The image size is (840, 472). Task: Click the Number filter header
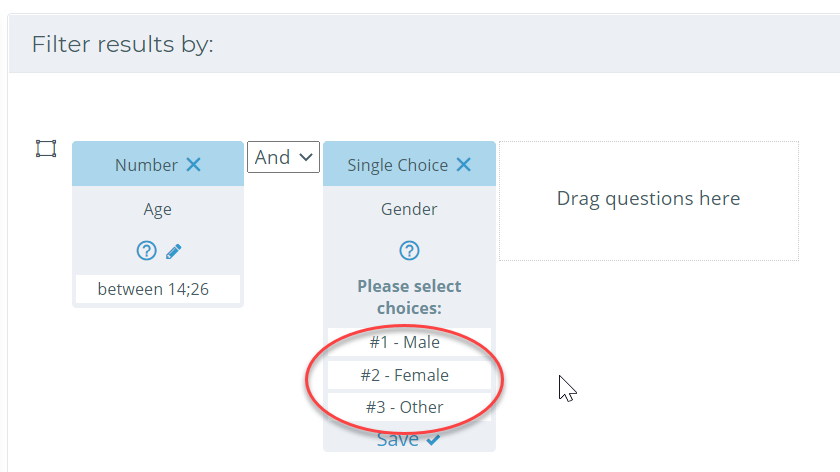[x=158, y=164]
